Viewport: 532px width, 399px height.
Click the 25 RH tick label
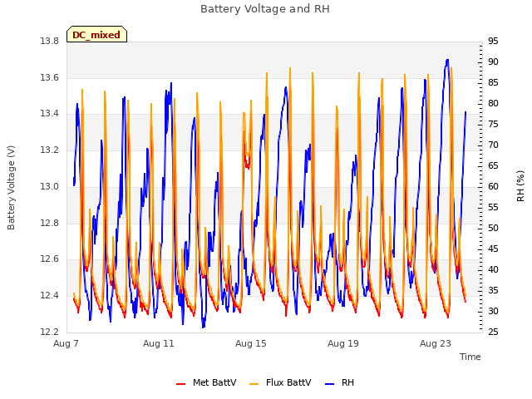[493, 332]
